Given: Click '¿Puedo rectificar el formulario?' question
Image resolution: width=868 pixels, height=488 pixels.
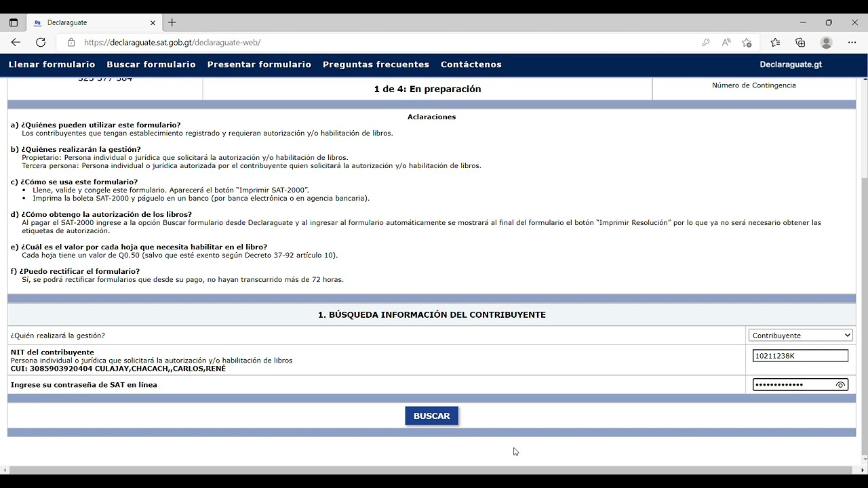Looking at the screenshot, I should (x=79, y=272).
